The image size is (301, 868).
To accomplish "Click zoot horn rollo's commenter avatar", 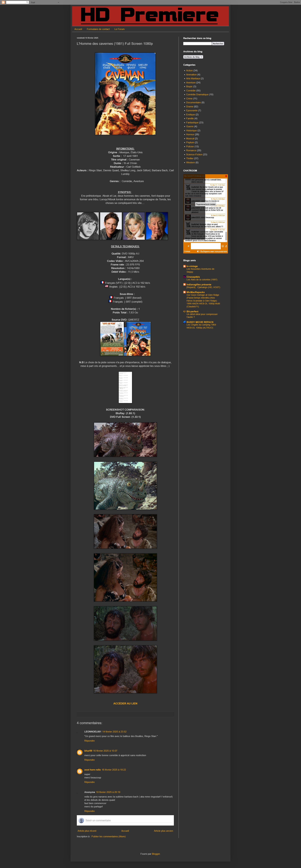I will point(79,771).
